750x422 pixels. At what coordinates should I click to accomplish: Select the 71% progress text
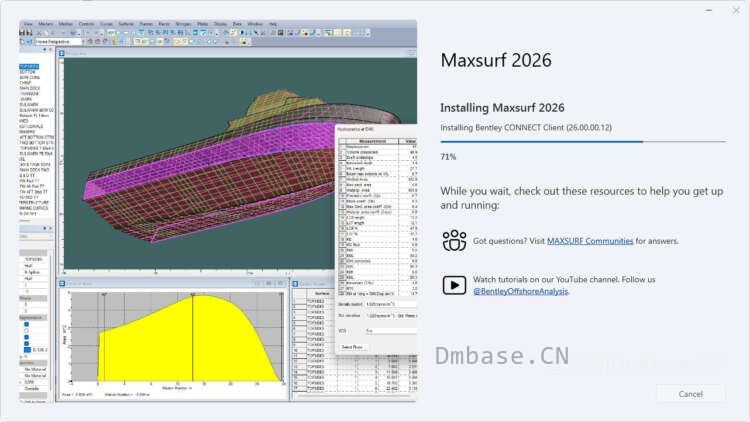click(448, 157)
